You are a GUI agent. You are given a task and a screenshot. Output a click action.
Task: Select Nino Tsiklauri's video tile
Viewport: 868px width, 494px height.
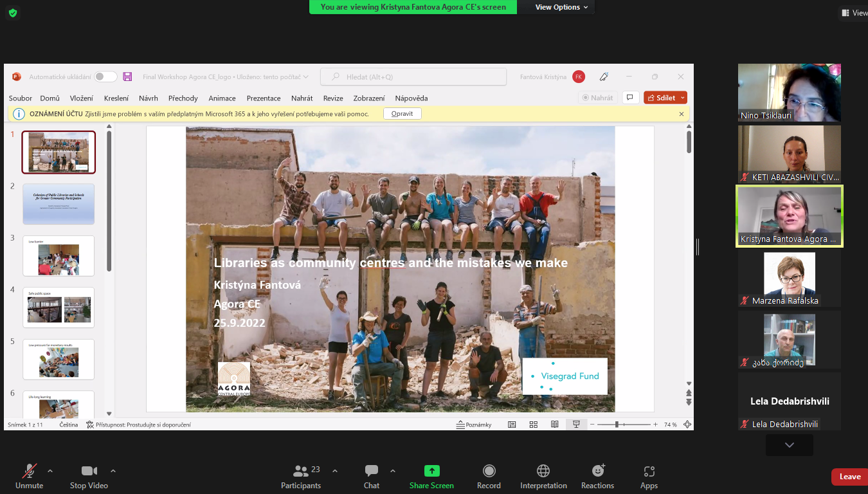coord(789,93)
